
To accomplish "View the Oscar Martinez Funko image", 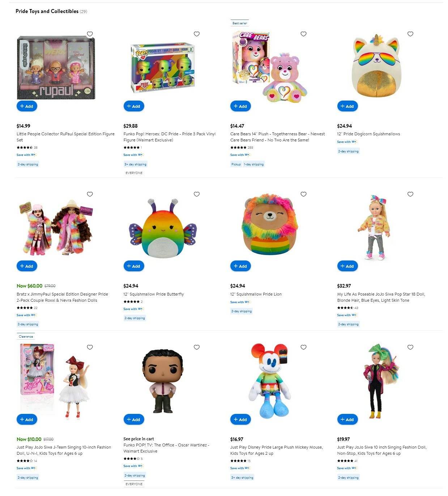I will [x=163, y=381].
